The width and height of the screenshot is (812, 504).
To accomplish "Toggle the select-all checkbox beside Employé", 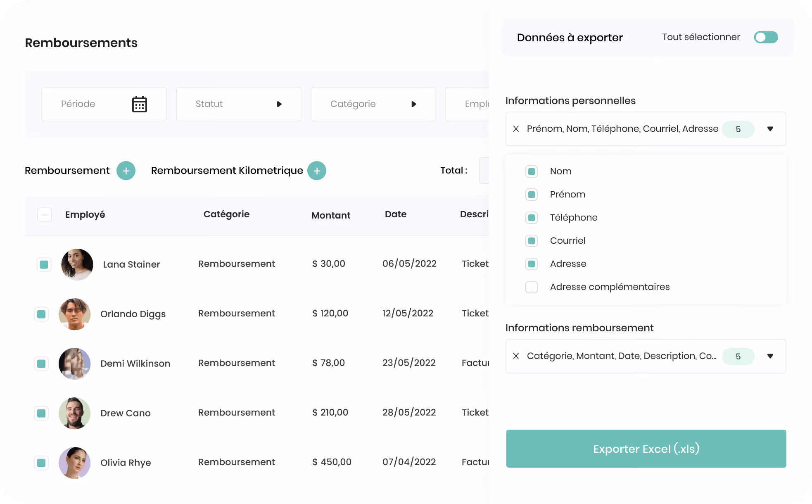I will (45, 215).
